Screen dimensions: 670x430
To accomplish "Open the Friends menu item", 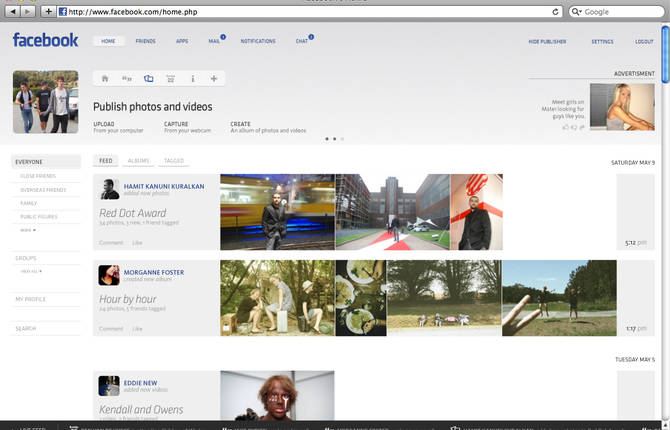I will point(145,41).
